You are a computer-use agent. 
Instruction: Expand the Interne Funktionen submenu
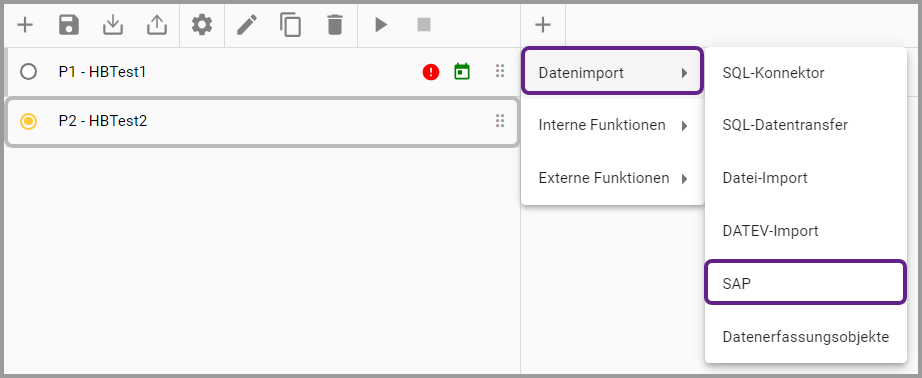pyautogui.click(x=613, y=125)
